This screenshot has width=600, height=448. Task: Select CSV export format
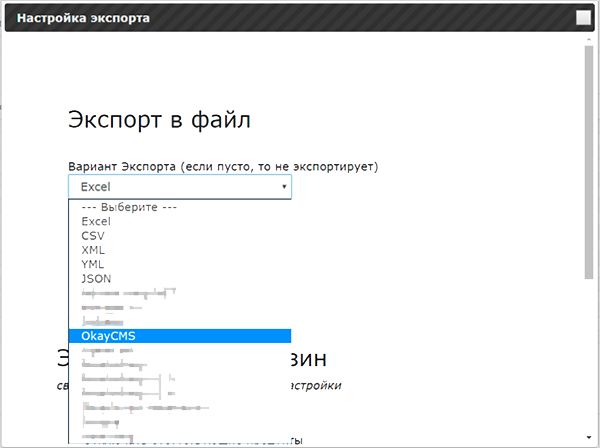[x=93, y=236]
